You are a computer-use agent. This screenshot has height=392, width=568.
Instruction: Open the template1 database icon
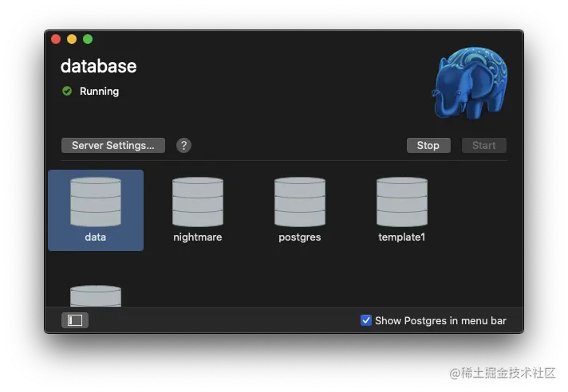[x=402, y=202]
